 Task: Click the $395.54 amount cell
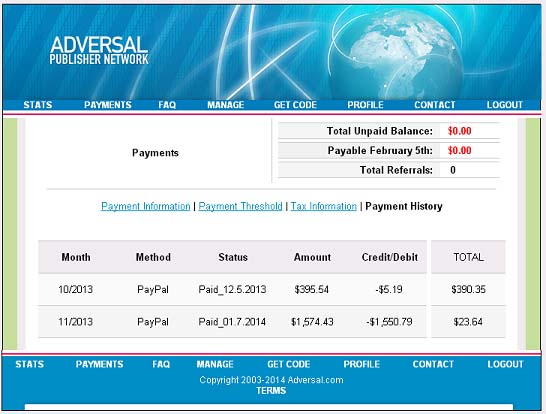tap(311, 289)
